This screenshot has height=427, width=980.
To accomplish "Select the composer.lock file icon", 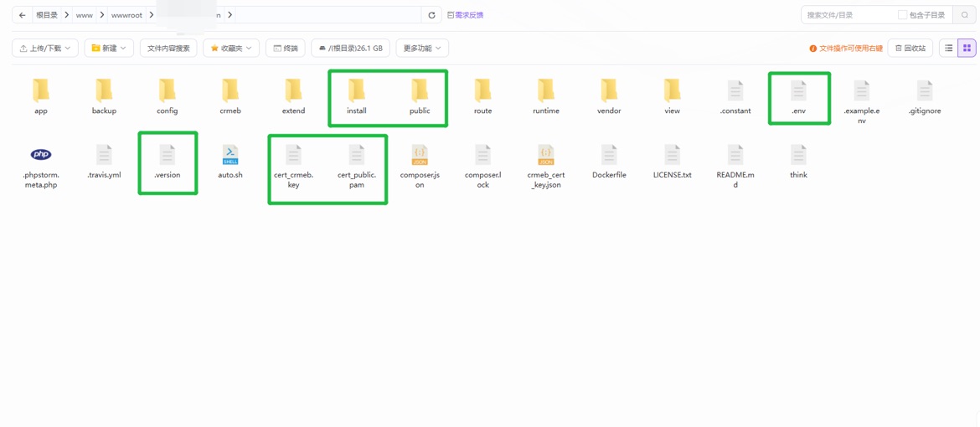I will 482,154.
